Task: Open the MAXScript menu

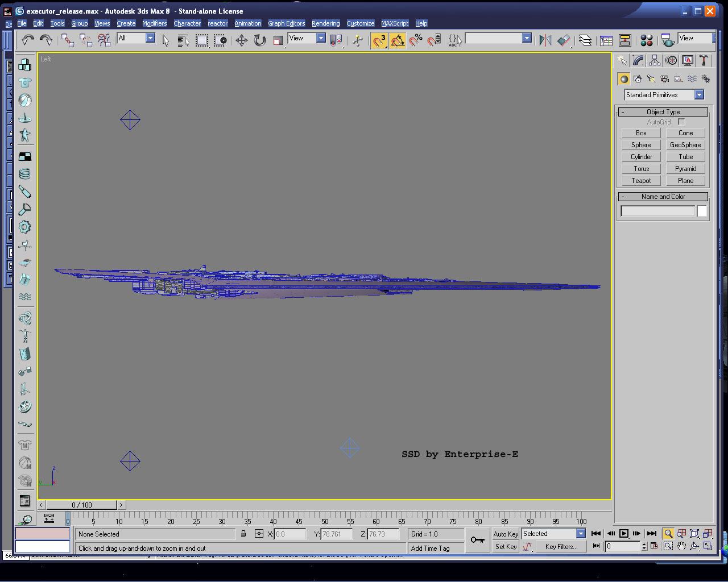Action: point(395,23)
